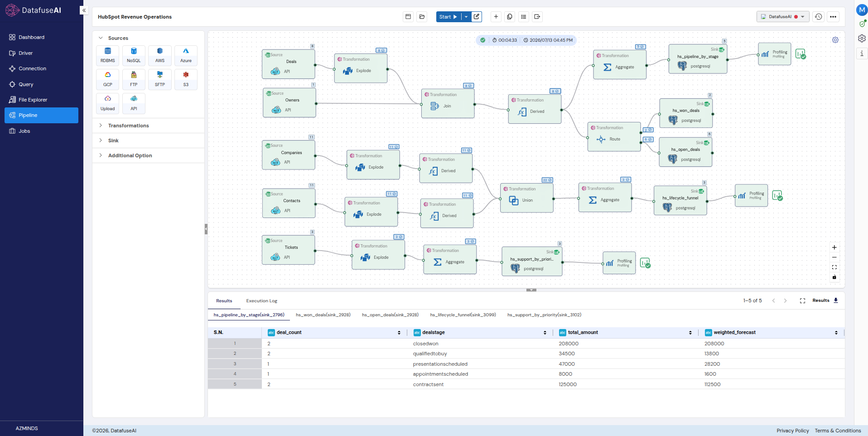The width and height of the screenshot is (868, 436).
Task: Open the Privacy Policy link
Action: click(793, 431)
